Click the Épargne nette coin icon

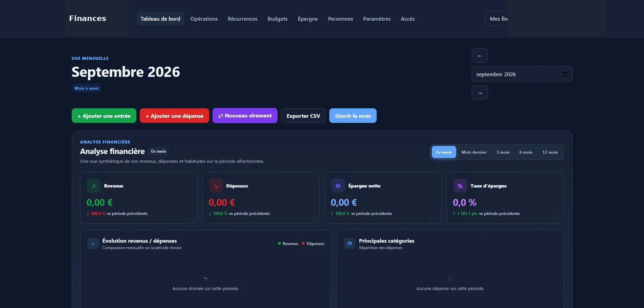[338, 186]
